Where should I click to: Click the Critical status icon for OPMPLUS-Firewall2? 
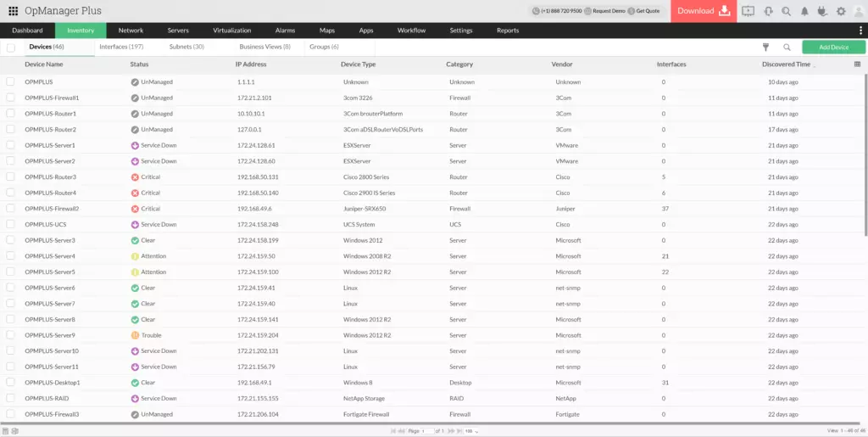(x=135, y=209)
